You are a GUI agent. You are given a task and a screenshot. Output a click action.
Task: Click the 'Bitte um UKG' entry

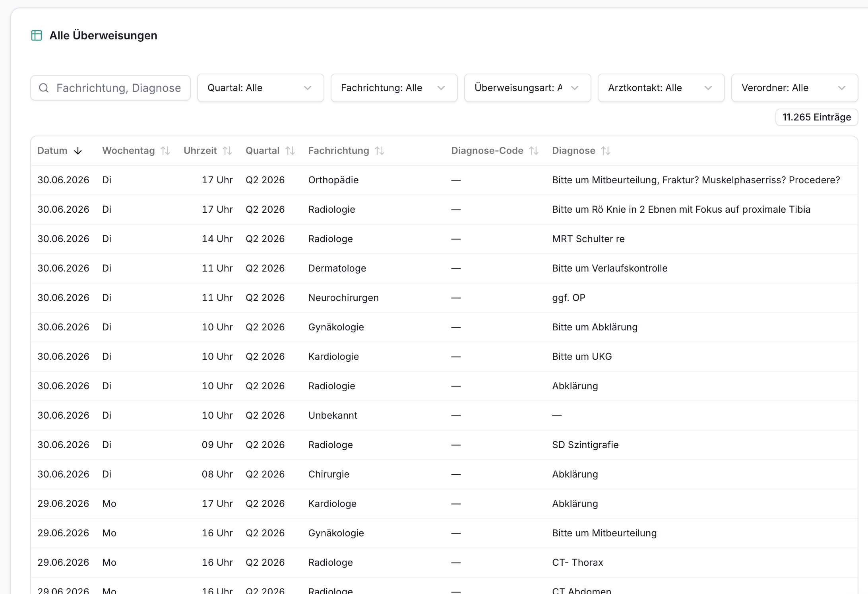coord(582,357)
